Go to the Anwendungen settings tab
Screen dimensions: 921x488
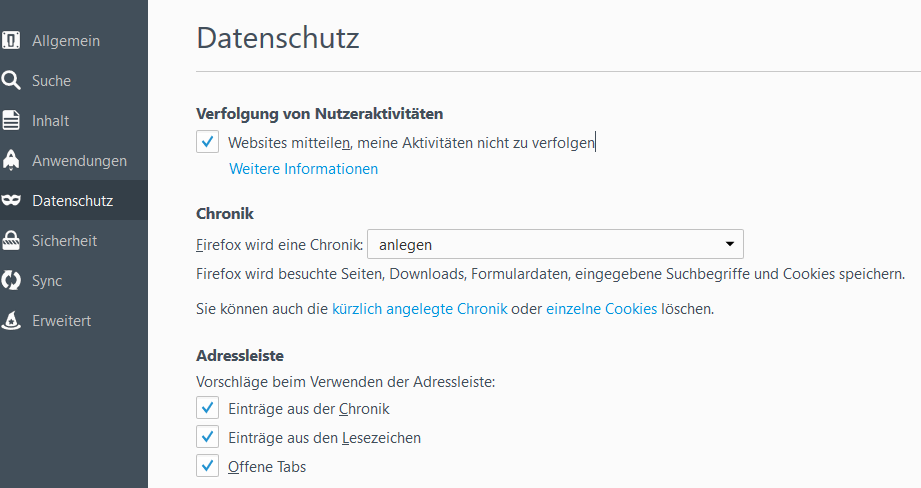click(79, 161)
